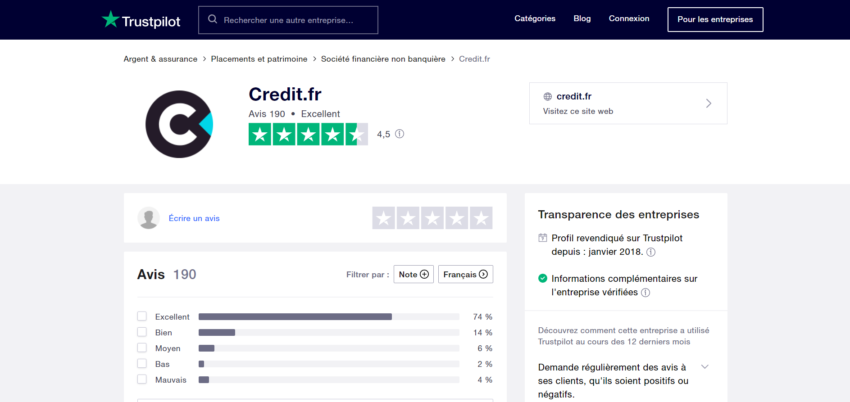Click the search magnifier icon

click(213, 20)
